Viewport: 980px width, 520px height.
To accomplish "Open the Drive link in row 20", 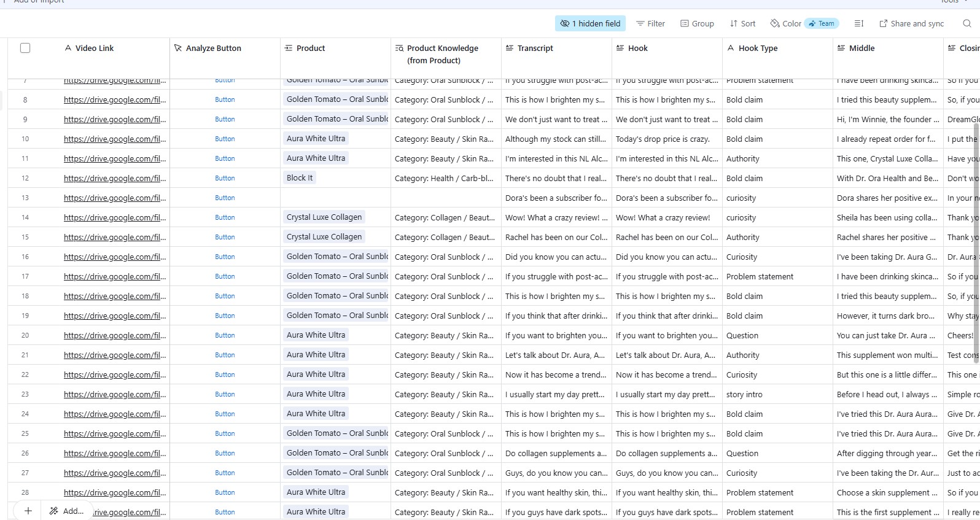I will (115, 335).
